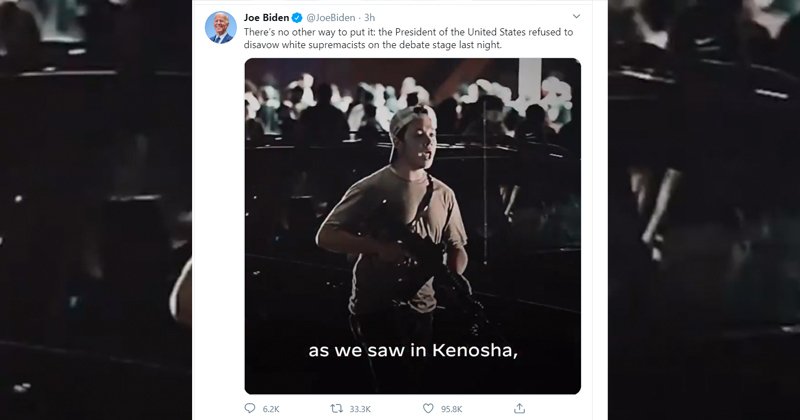Open the Joe Biden display name link
Image resolution: width=800 pixels, height=420 pixels.
pyautogui.click(x=267, y=18)
